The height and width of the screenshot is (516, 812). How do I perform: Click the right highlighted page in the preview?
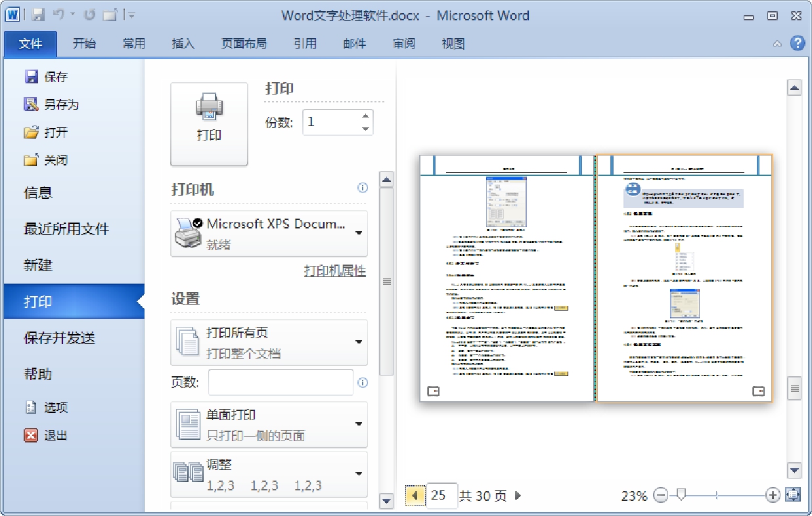point(685,278)
